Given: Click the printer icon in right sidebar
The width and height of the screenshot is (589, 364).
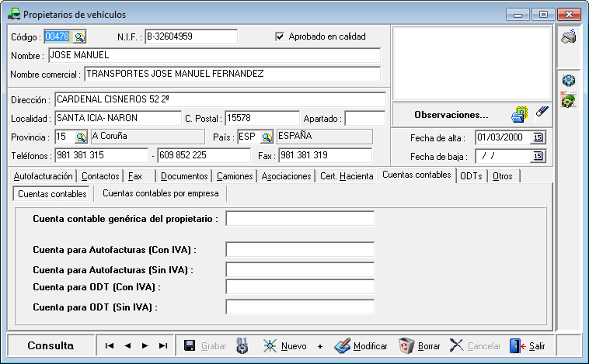Looking at the screenshot, I should coord(568,37).
